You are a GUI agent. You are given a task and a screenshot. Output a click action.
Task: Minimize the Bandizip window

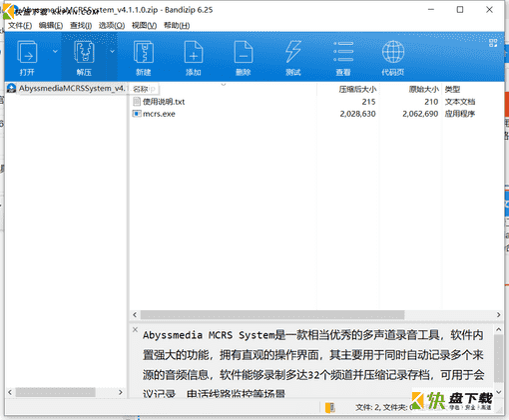[x=431, y=10]
